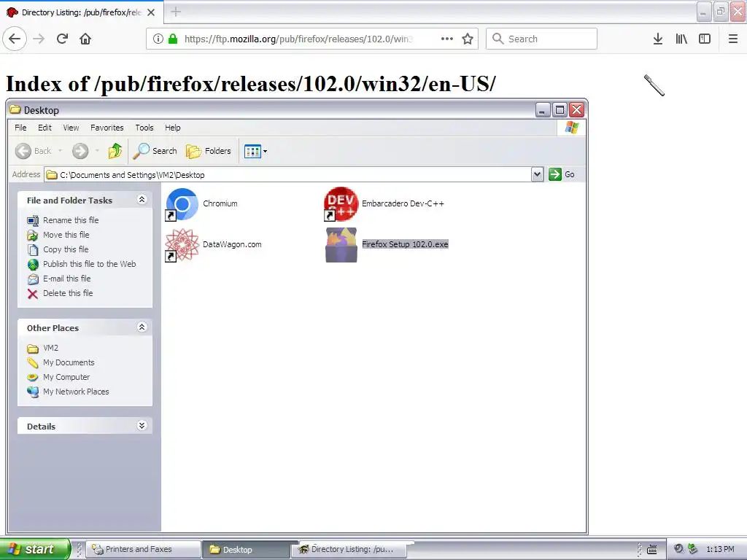Click the Firefox Search box
This screenshot has width=747, height=560.
click(542, 39)
